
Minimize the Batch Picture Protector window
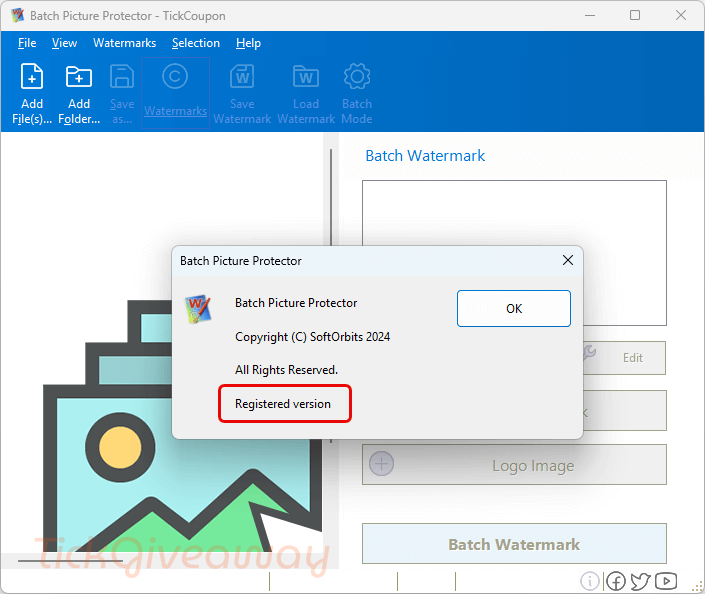click(x=590, y=15)
